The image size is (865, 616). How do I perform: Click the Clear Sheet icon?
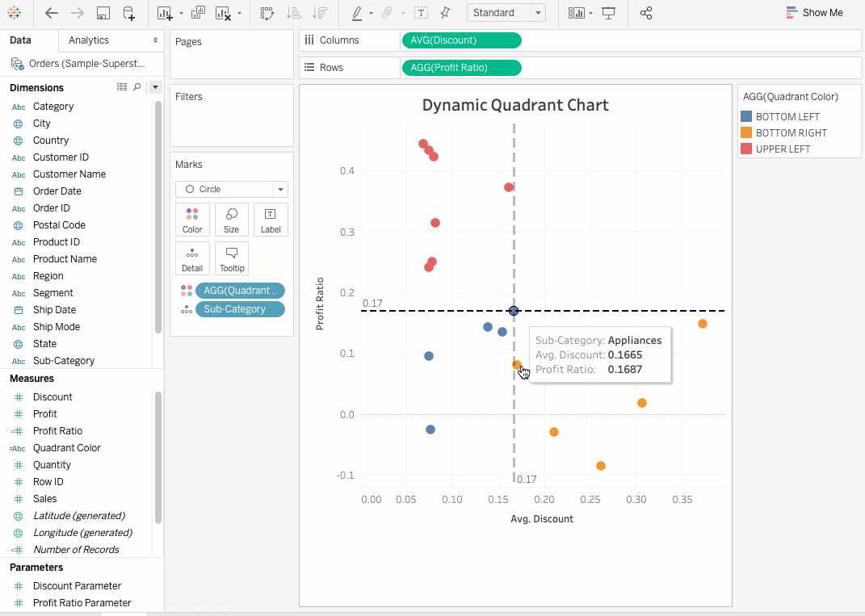click(223, 13)
